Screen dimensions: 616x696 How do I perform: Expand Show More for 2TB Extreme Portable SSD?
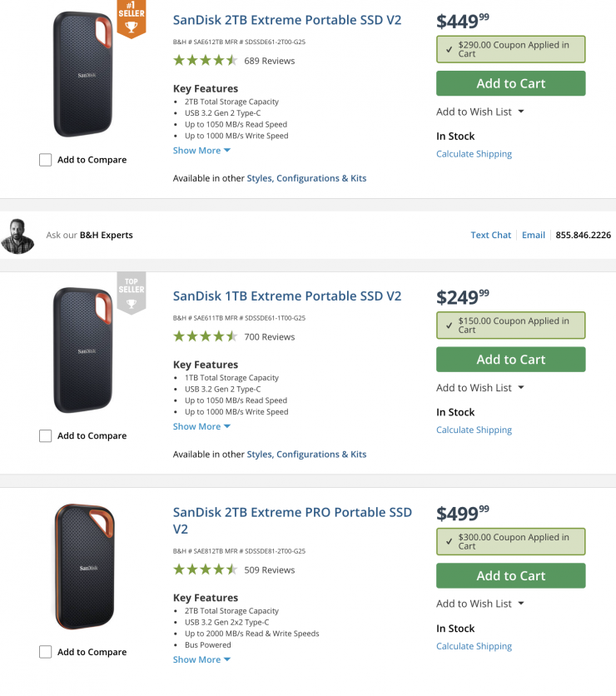pyautogui.click(x=201, y=151)
